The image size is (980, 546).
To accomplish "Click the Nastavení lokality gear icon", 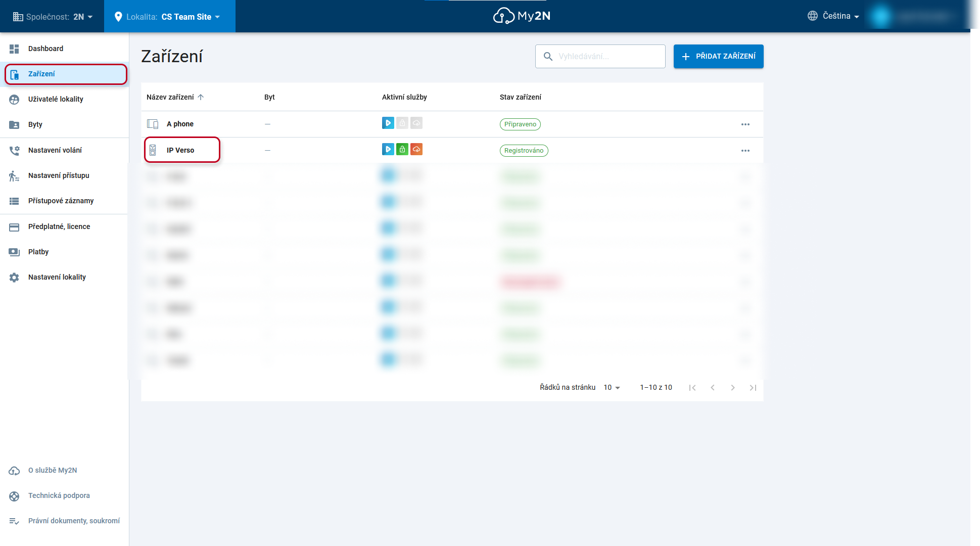I will [14, 278].
